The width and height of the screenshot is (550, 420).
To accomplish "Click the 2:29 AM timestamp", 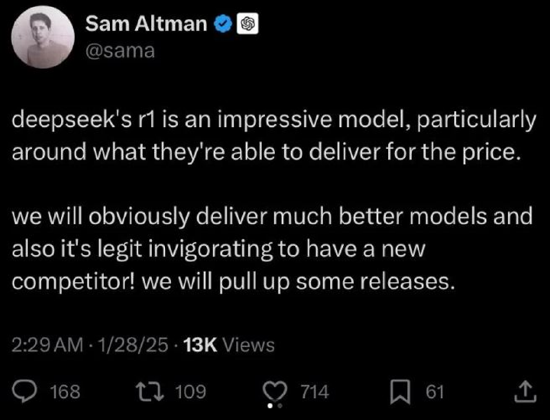I will pos(48,345).
